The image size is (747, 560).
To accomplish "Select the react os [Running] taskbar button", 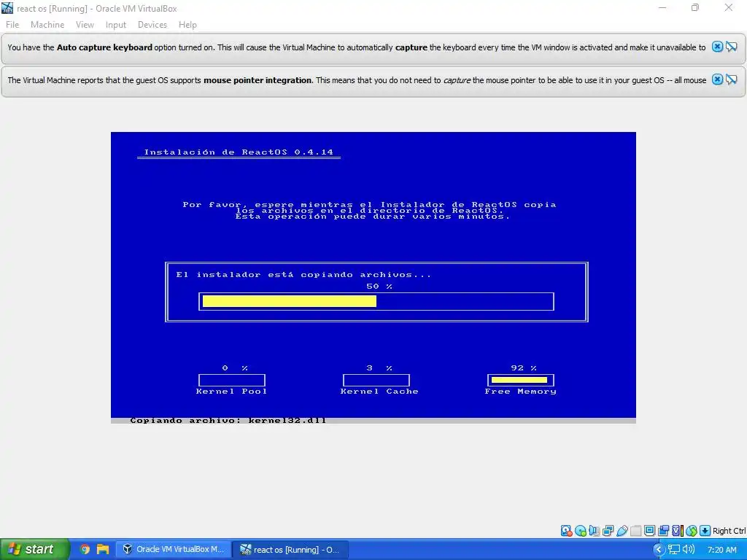I will click(x=290, y=549).
